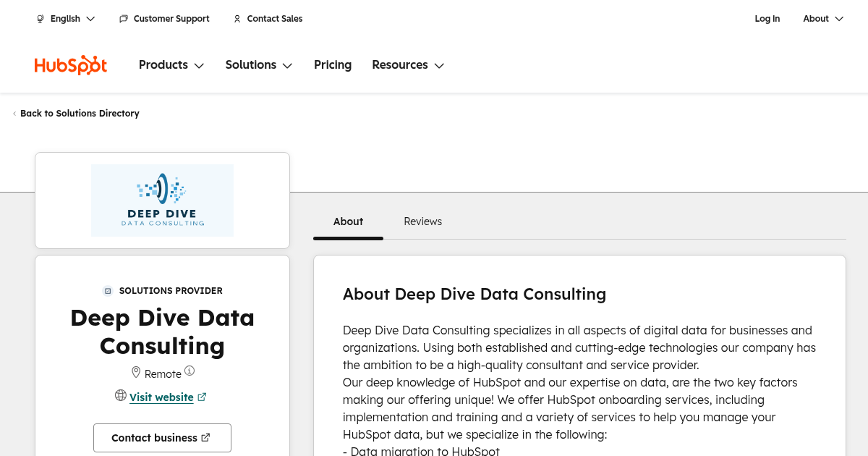This screenshot has width=868, height=456.
Task: Click the location pin icon beside Remote
Action: [135, 372]
